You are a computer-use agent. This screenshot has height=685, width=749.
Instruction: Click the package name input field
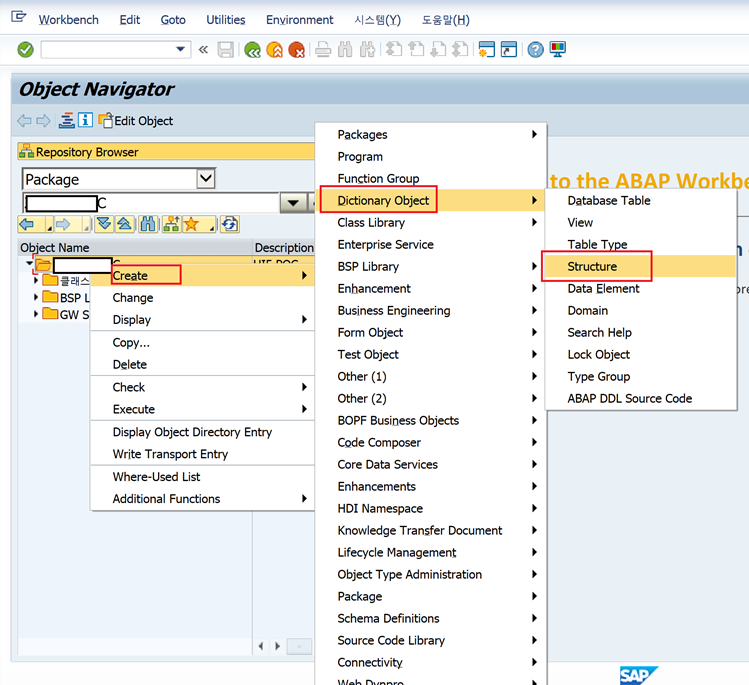point(150,203)
